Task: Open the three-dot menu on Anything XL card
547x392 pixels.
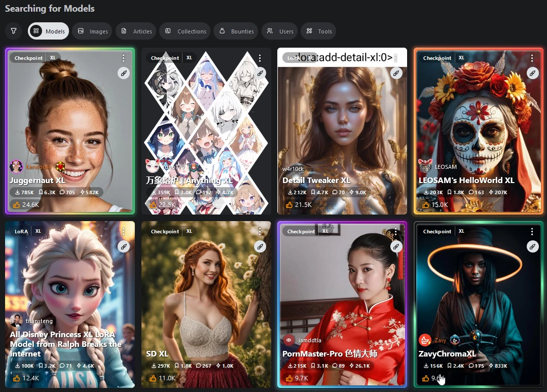Action: 260,58
